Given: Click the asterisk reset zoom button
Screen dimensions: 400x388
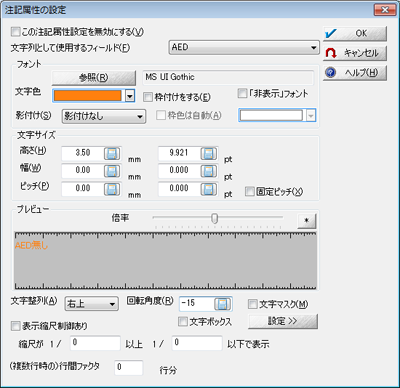Looking at the screenshot, I should [307, 221].
